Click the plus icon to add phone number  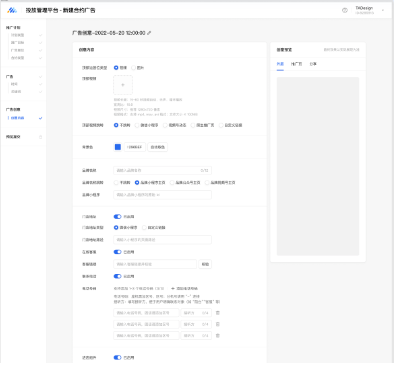point(173,288)
